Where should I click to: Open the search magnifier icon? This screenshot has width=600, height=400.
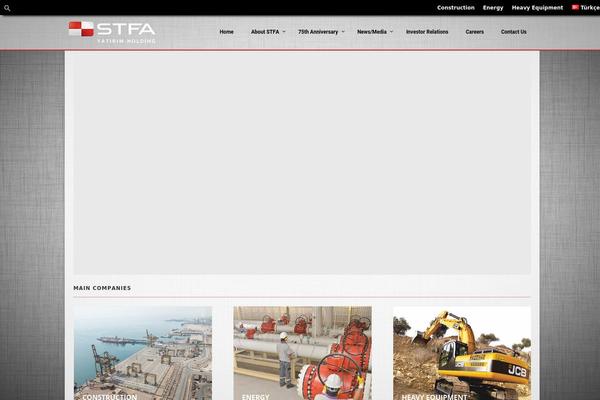[x=7, y=8]
